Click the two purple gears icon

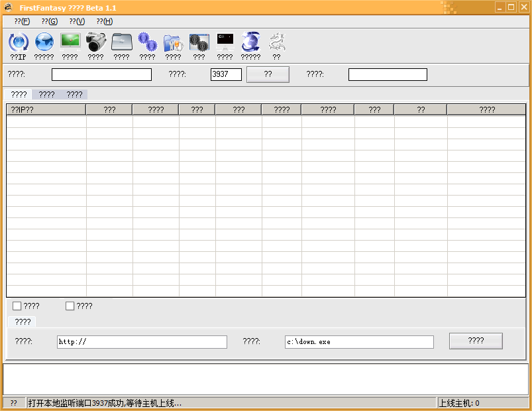click(x=147, y=42)
